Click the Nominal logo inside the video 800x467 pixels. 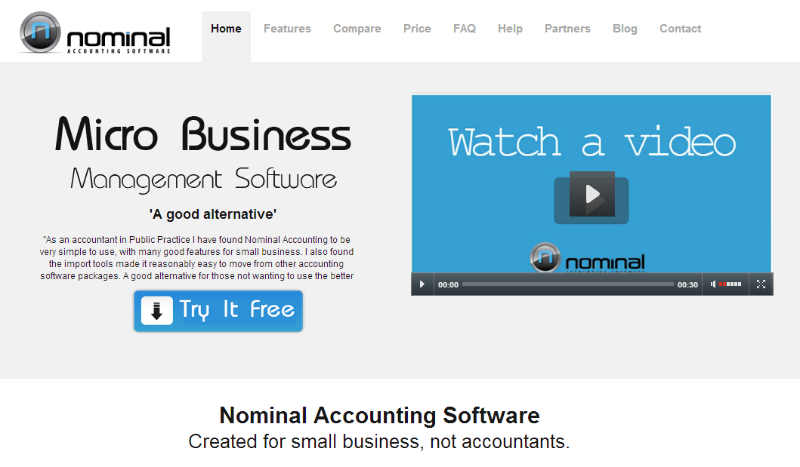tap(587, 258)
